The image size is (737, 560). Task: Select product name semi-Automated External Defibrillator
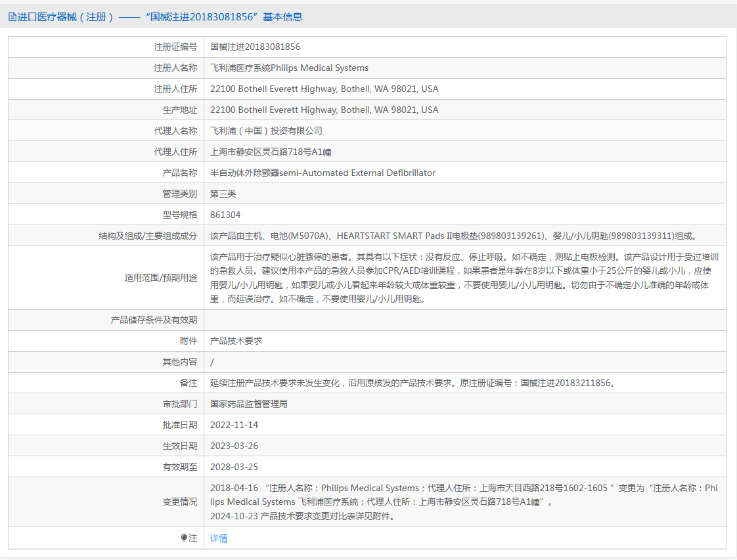pos(323,173)
